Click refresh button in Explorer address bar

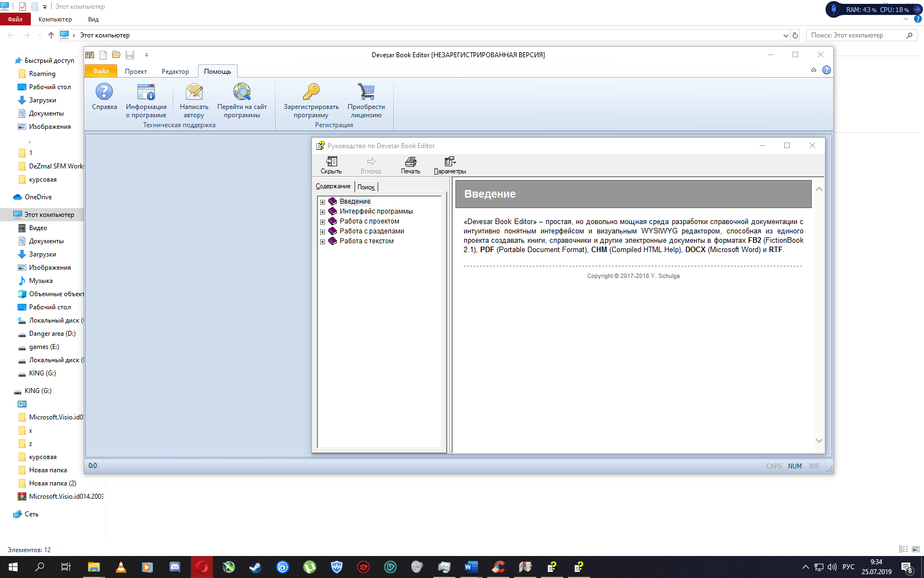tap(795, 35)
